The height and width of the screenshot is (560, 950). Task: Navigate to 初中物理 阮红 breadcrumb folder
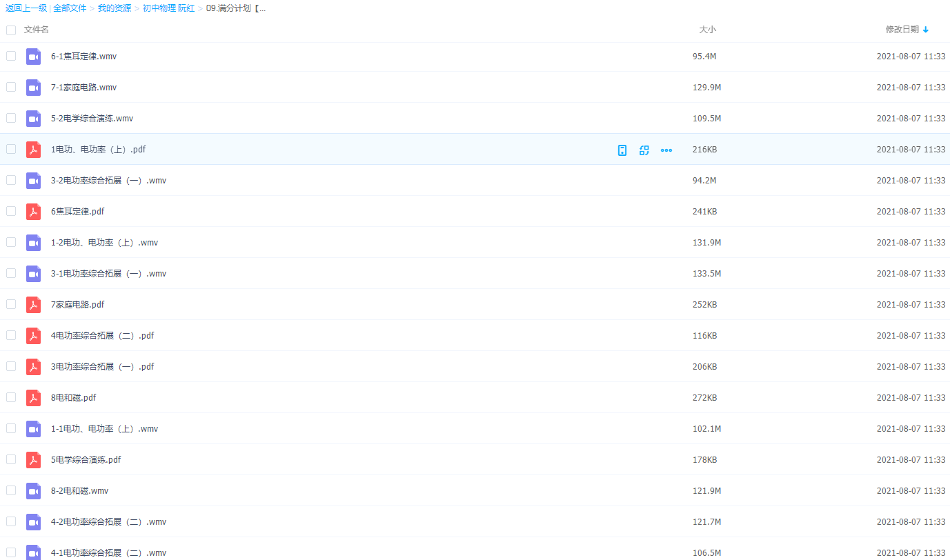click(168, 8)
